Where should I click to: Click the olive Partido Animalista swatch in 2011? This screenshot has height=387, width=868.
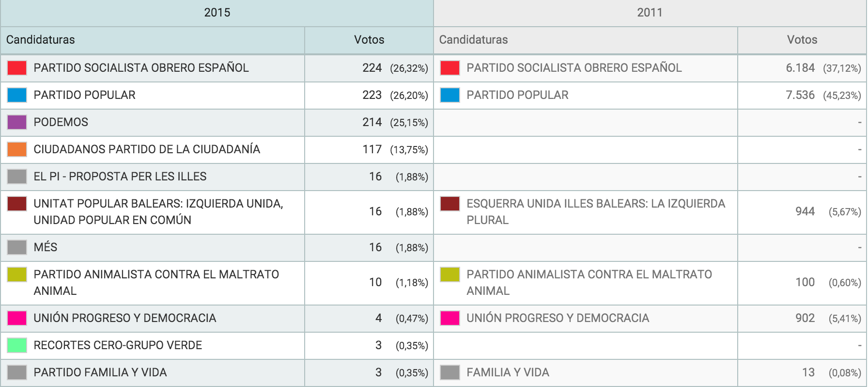[450, 274]
